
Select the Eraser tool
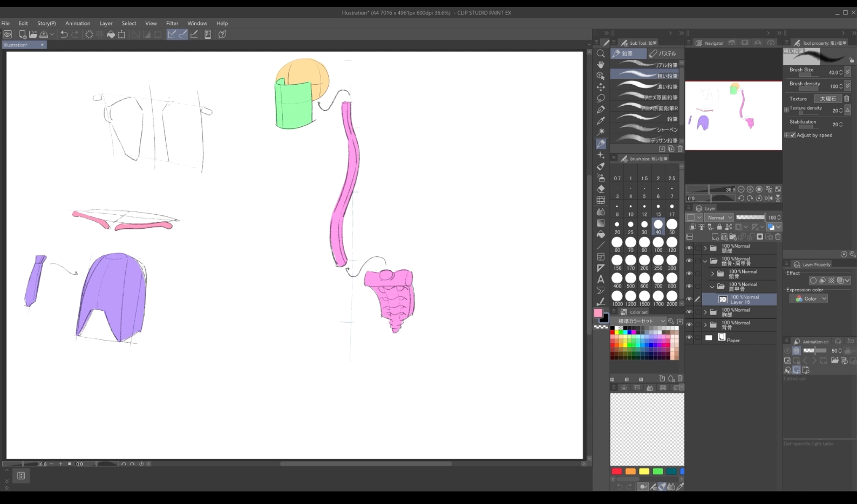tap(601, 189)
